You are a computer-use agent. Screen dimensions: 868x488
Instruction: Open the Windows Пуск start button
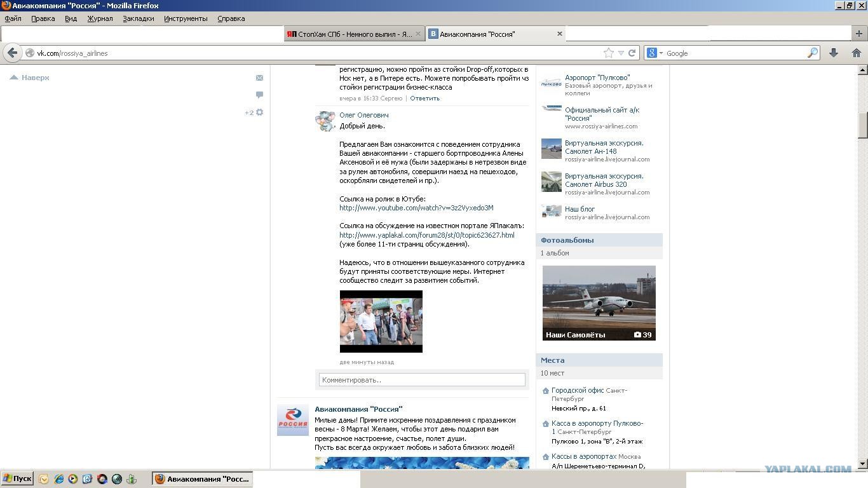[17, 478]
